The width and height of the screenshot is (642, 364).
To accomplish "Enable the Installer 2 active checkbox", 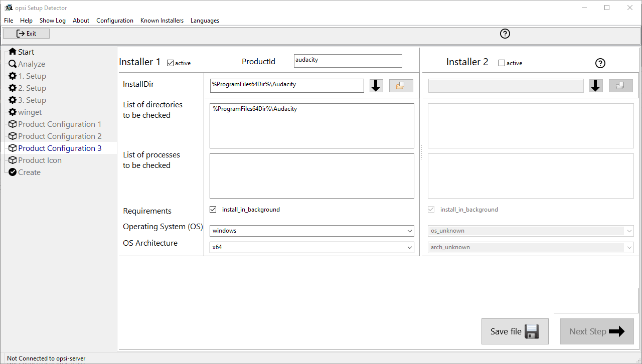I will [x=502, y=63].
